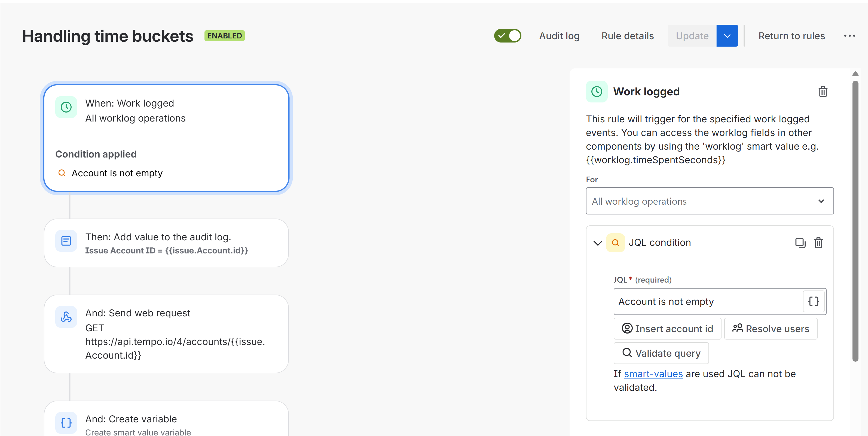This screenshot has height=436, width=868.
Task: Click the Validate query button
Action: click(661, 353)
